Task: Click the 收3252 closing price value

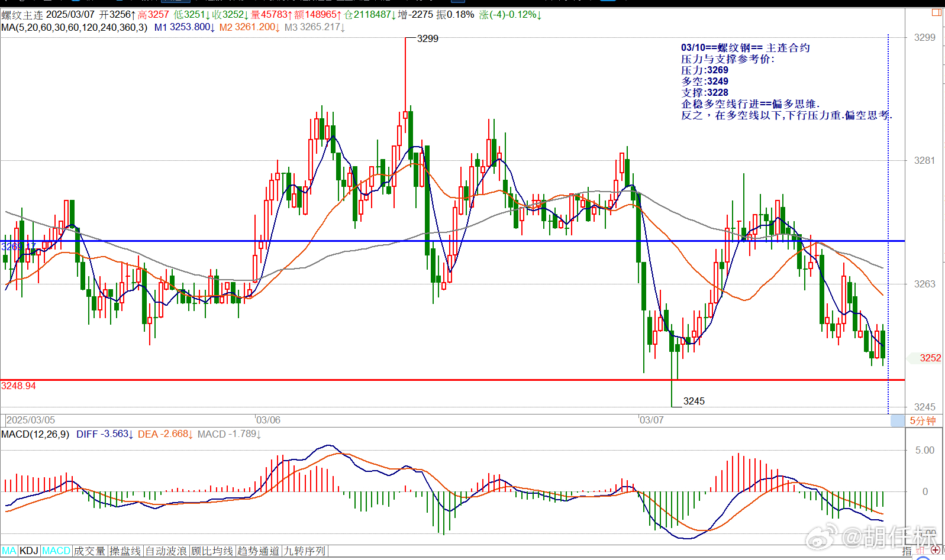Action: pyautogui.click(x=230, y=15)
